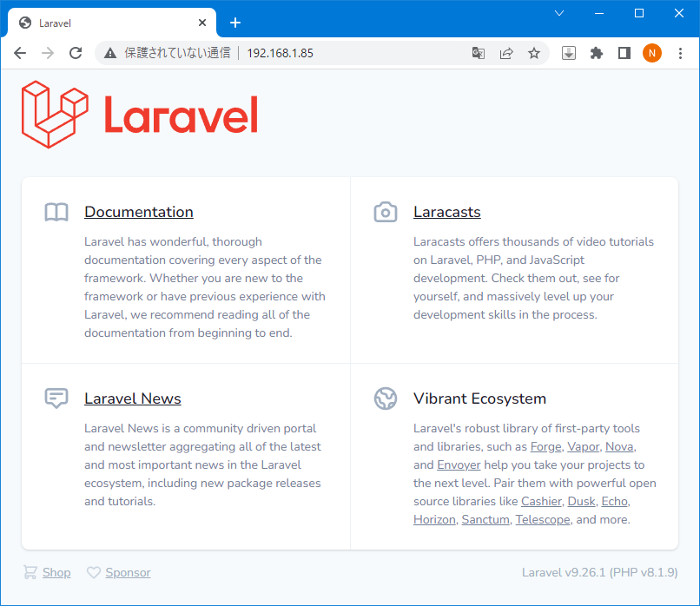Open the Extensions puzzle icon
The height and width of the screenshot is (606, 700).
(596, 53)
